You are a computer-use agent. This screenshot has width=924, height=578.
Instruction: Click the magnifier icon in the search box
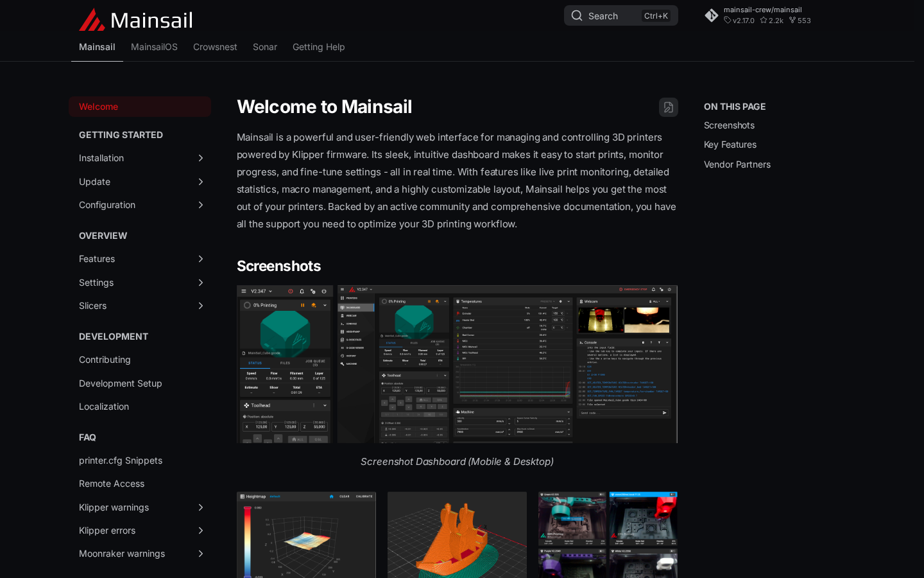coord(577,16)
